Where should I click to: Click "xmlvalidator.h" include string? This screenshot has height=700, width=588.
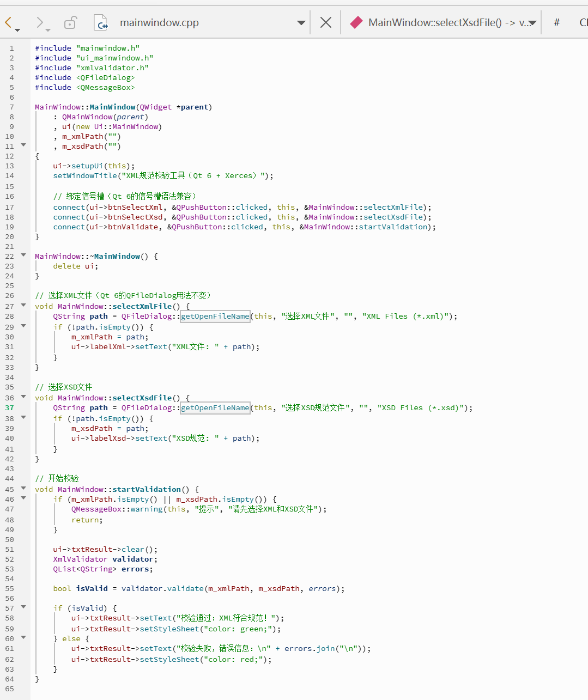point(112,68)
